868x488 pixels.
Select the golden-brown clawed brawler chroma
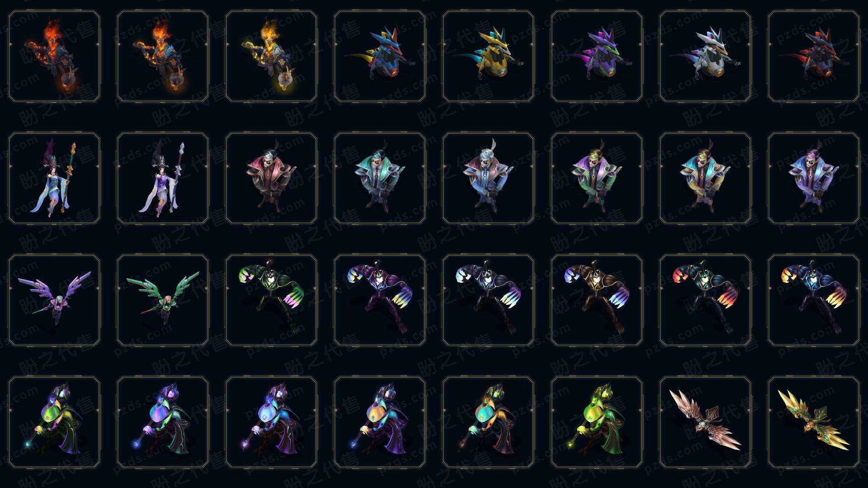(597, 300)
